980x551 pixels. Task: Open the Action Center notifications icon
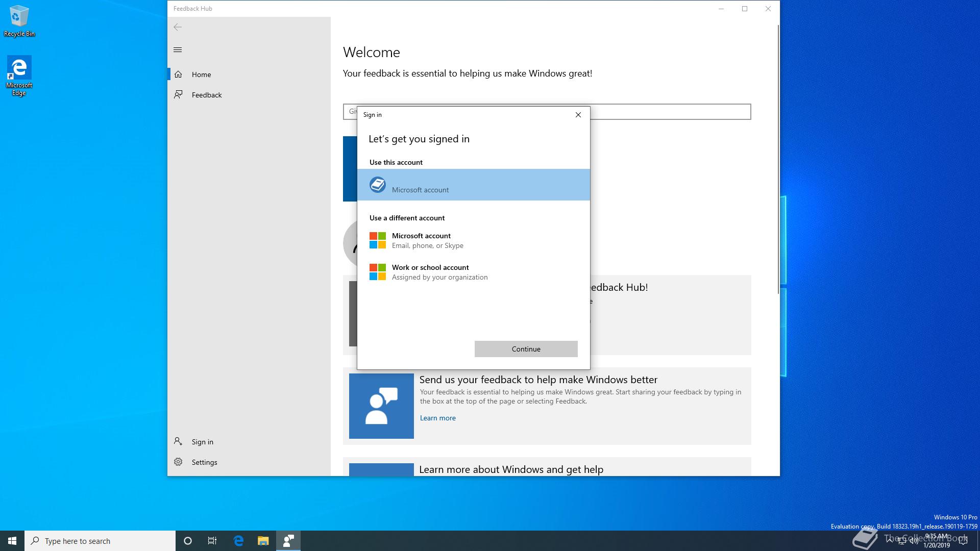pyautogui.click(x=963, y=541)
